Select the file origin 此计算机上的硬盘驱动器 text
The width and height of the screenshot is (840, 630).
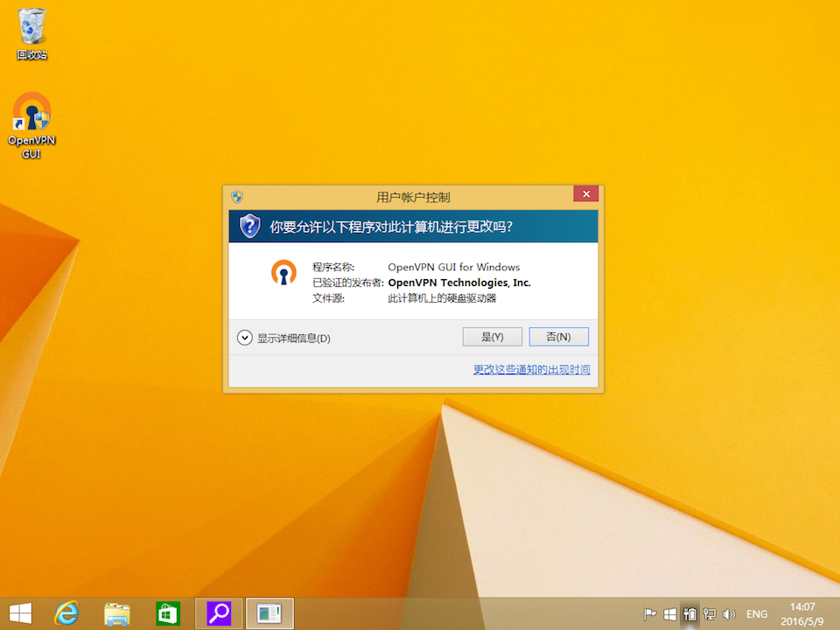tap(442, 297)
